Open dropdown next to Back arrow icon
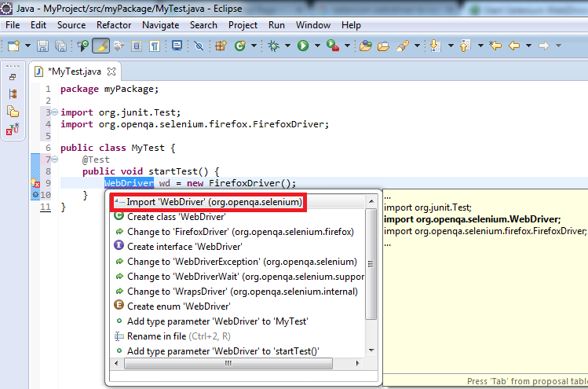The width and height of the screenshot is (588, 389). (x=529, y=46)
